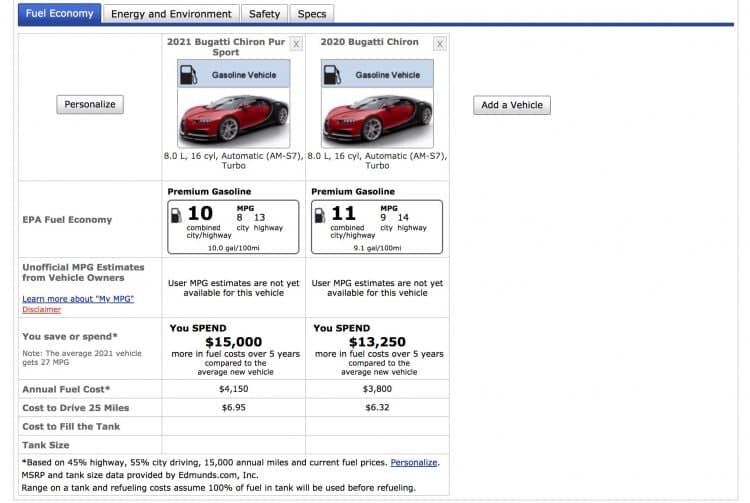Screen dimensions: 750x503
Task: Click the Personalize button
Action: 90,104
